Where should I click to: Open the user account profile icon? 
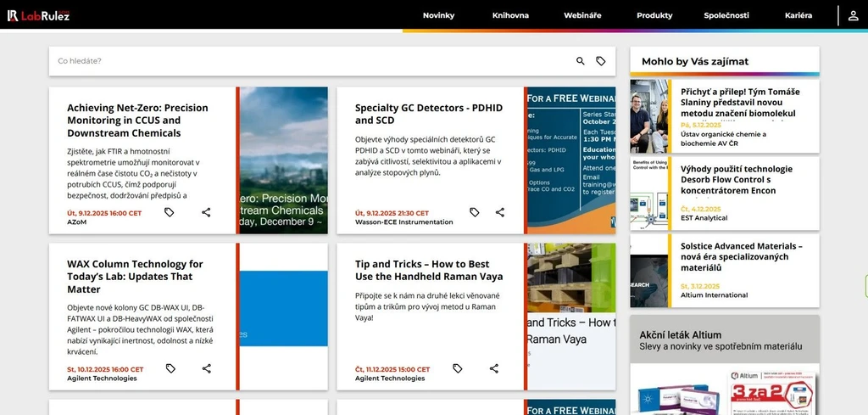coord(853,15)
